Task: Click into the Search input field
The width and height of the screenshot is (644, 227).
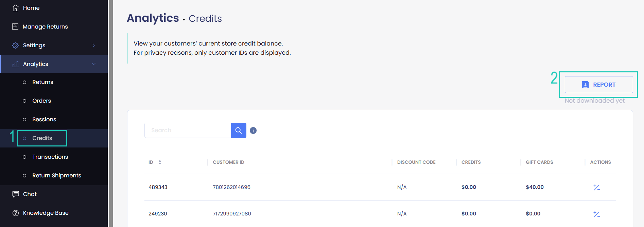Action: pyautogui.click(x=188, y=130)
